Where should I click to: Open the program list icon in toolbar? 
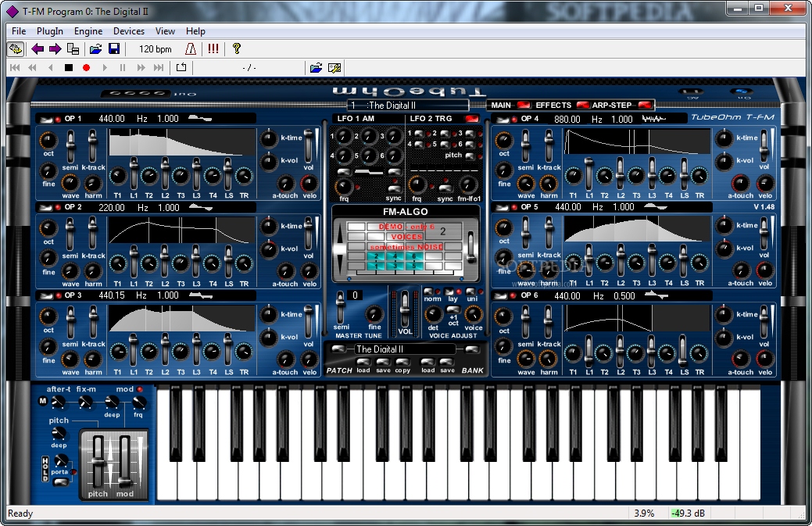[x=73, y=49]
